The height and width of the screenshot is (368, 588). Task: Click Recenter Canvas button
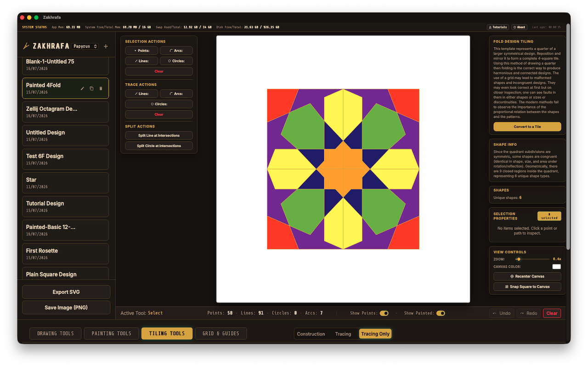tap(527, 276)
